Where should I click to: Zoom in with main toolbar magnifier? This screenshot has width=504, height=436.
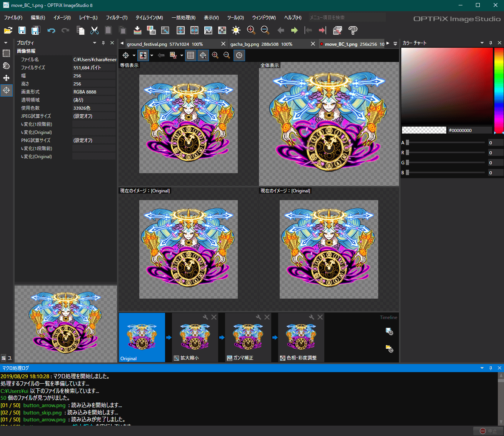click(x=251, y=30)
